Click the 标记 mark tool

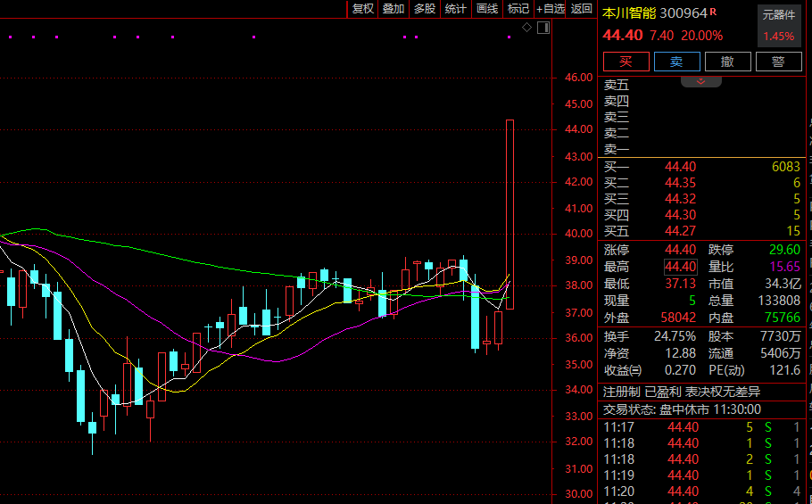coord(518,9)
